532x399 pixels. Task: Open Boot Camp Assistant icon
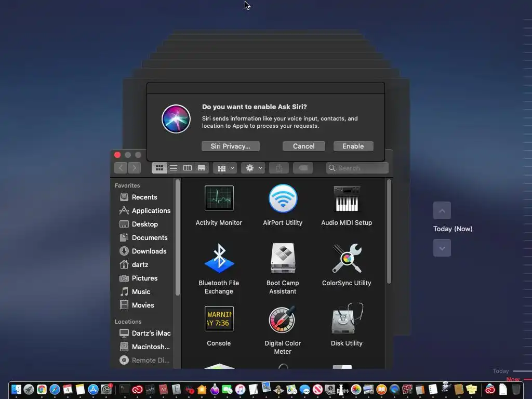[x=283, y=258]
